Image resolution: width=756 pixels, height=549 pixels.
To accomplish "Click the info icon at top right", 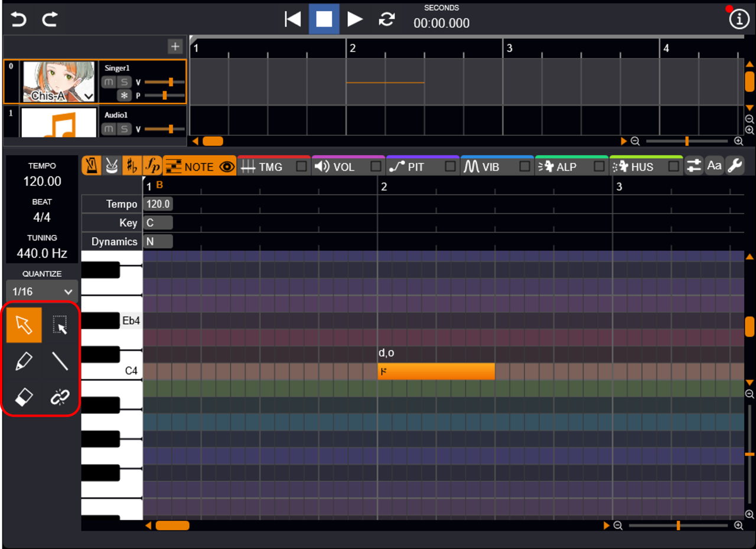I will [x=739, y=19].
